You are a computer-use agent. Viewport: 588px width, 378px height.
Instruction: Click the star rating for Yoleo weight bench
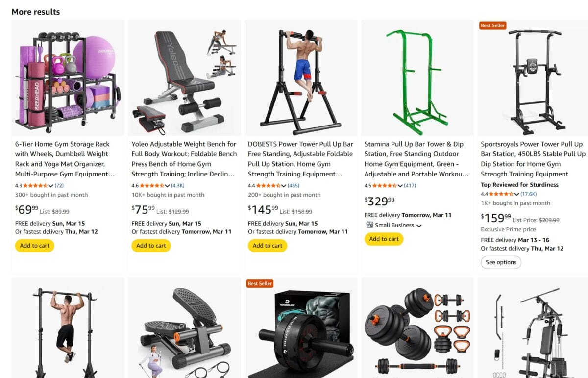152,186
